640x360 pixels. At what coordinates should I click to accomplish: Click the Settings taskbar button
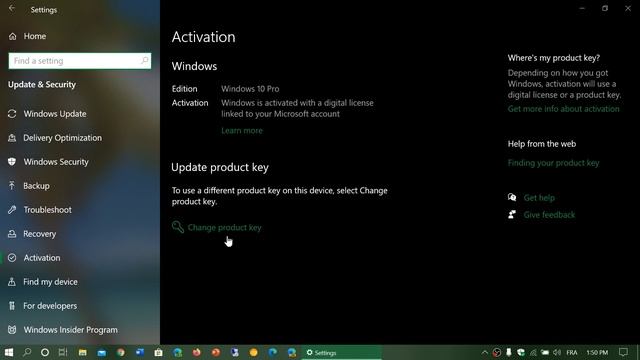[341, 353]
